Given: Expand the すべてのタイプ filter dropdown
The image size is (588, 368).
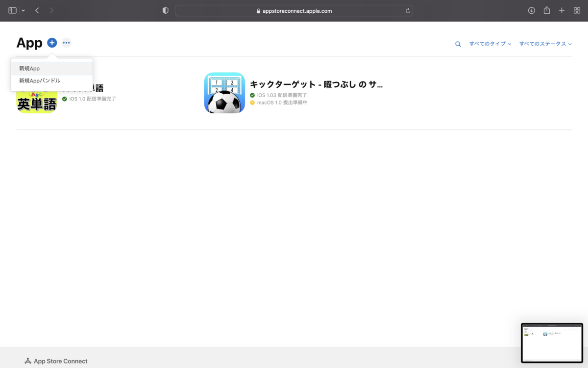Looking at the screenshot, I should click(x=490, y=44).
